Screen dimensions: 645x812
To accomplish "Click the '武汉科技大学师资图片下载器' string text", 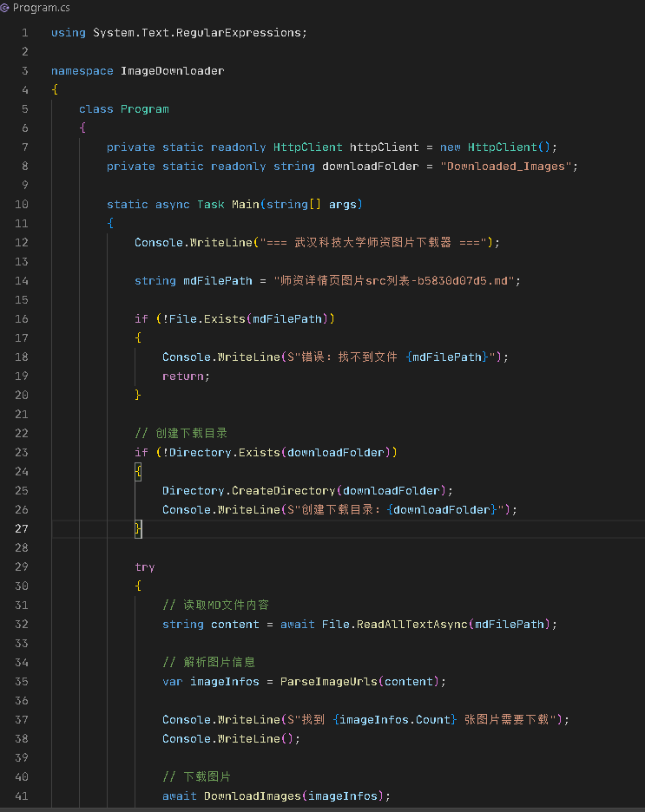I will [x=373, y=242].
